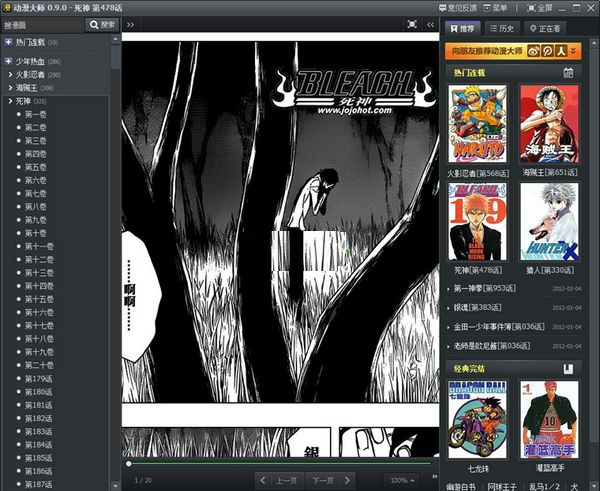
Task: Select 第十卷 in the tree
Action: click(x=36, y=233)
